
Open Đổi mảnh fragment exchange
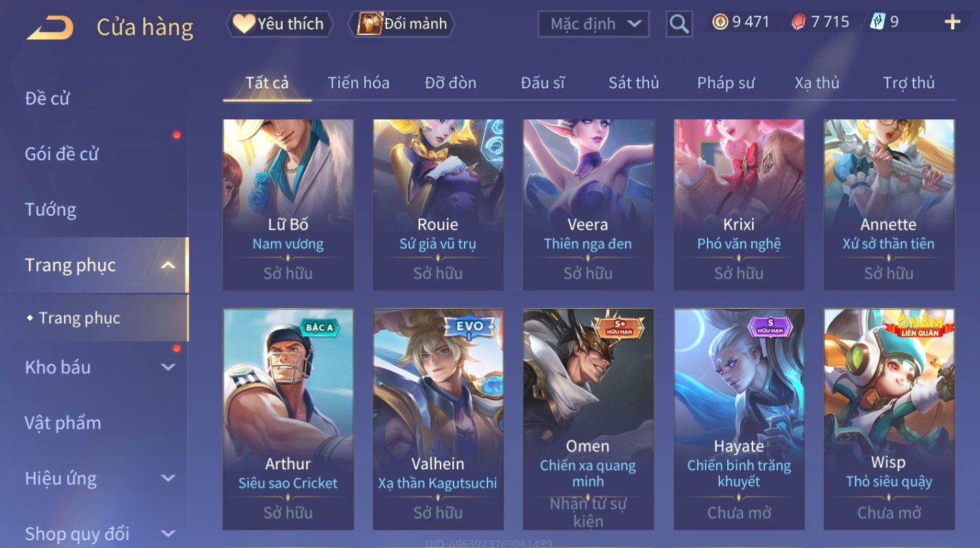coord(401,24)
